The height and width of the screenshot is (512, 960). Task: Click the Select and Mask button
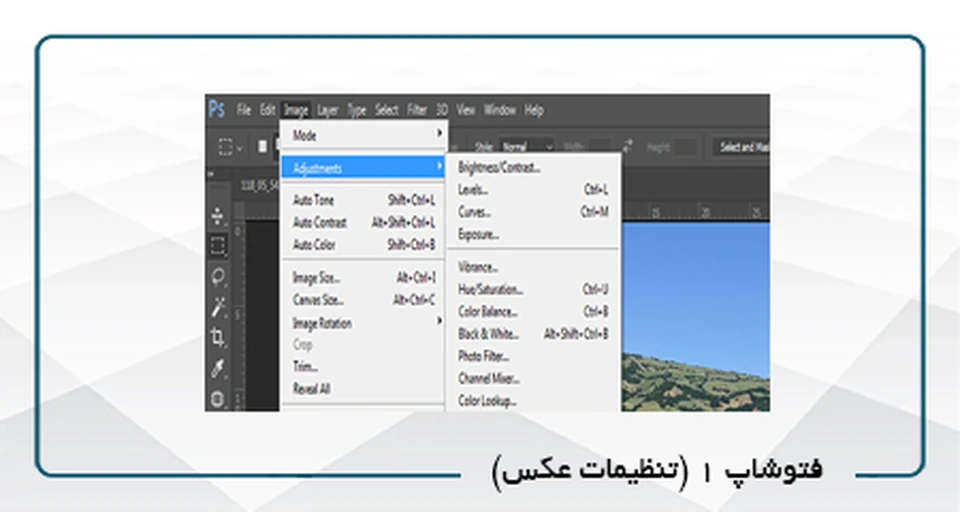coord(742,147)
